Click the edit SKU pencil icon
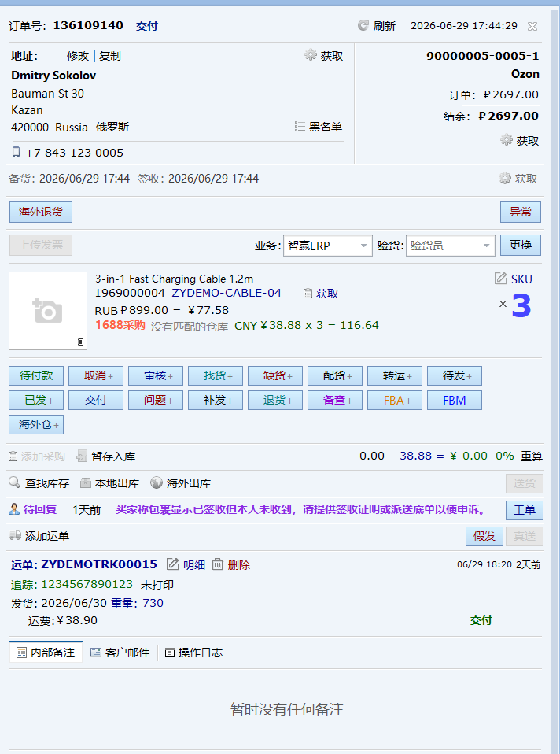The image size is (560, 754). click(500, 279)
